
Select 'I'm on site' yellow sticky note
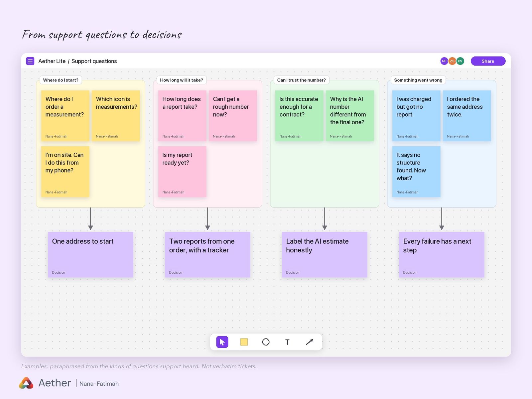click(65, 172)
